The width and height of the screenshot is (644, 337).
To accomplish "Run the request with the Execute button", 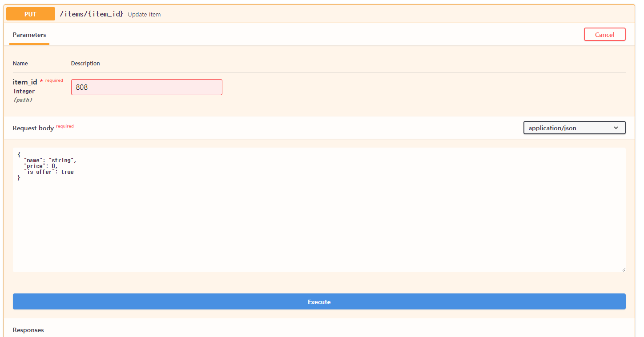I will (319, 301).
